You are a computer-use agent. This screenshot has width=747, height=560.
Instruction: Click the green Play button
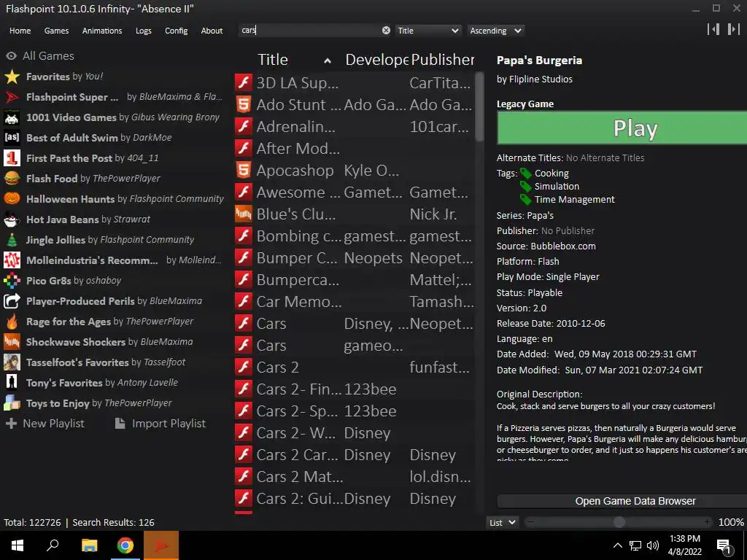tap(622, 128)
